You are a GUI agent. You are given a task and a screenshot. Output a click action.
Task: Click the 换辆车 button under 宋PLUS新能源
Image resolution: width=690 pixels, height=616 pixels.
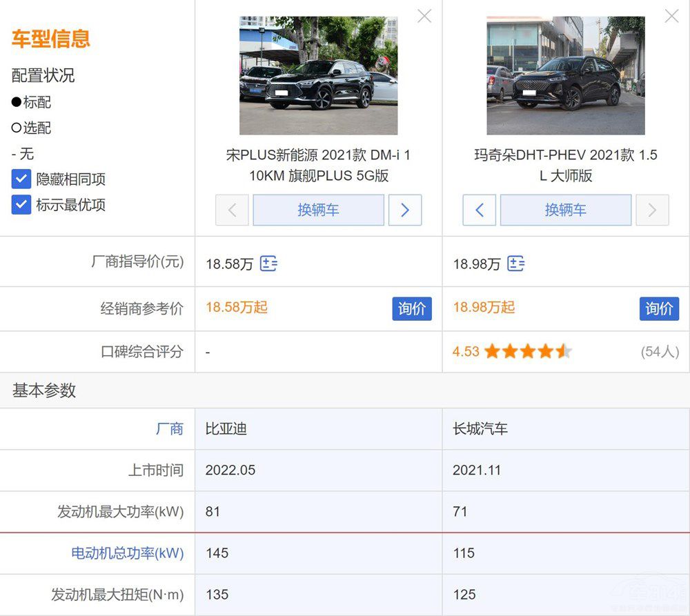318,210
